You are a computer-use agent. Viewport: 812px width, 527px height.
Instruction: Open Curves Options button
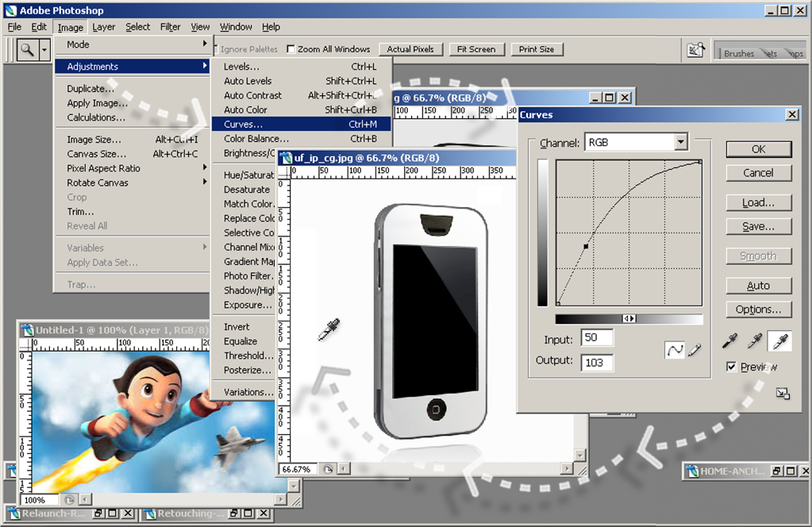759,309
